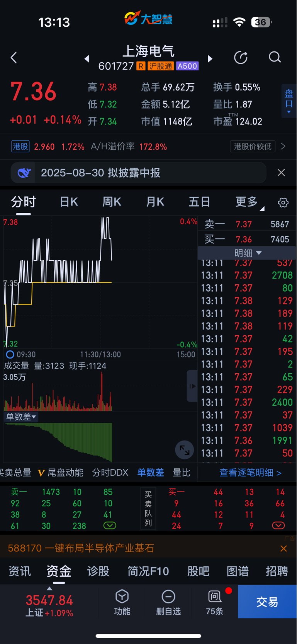Viewport: 297px width, 644px height.
Task: Tap the 港股价较低 button
Action: pos(253,146)
